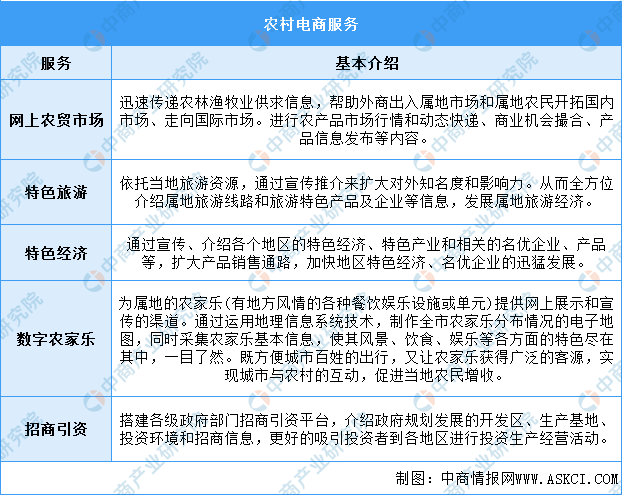Click the 网上农贸市场 row label
The width and height of the screenshot is (622, 495).
pos(56,121)
